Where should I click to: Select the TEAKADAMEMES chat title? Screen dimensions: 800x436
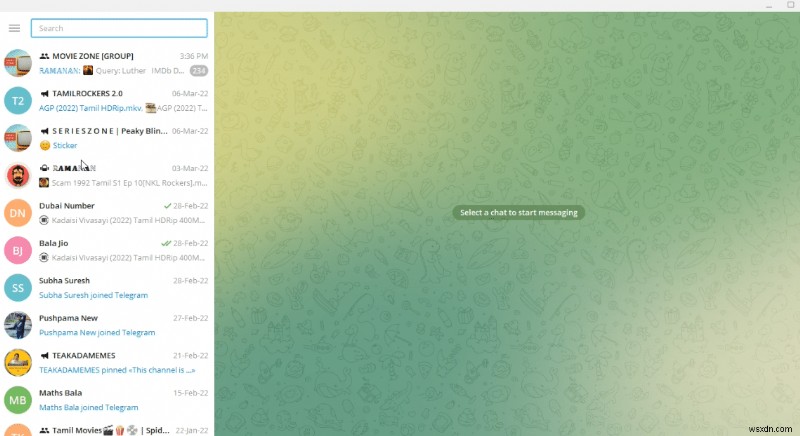click(x=84, y=355)
